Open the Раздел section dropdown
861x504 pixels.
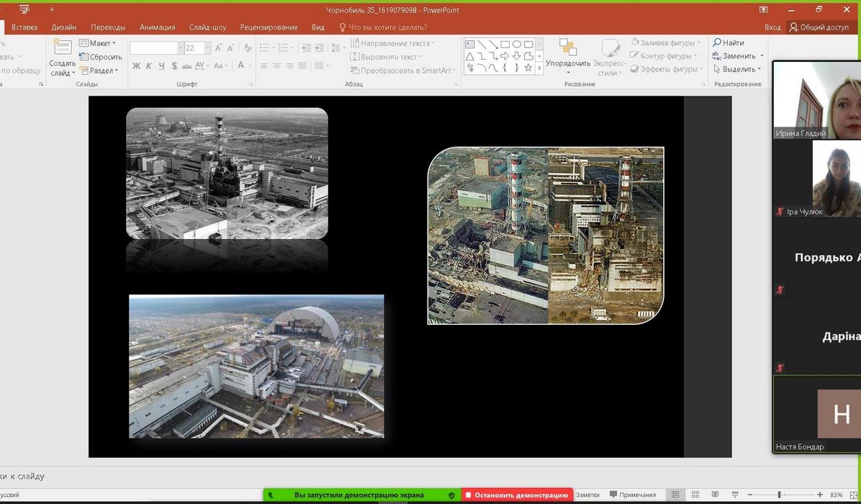(99, 71)
